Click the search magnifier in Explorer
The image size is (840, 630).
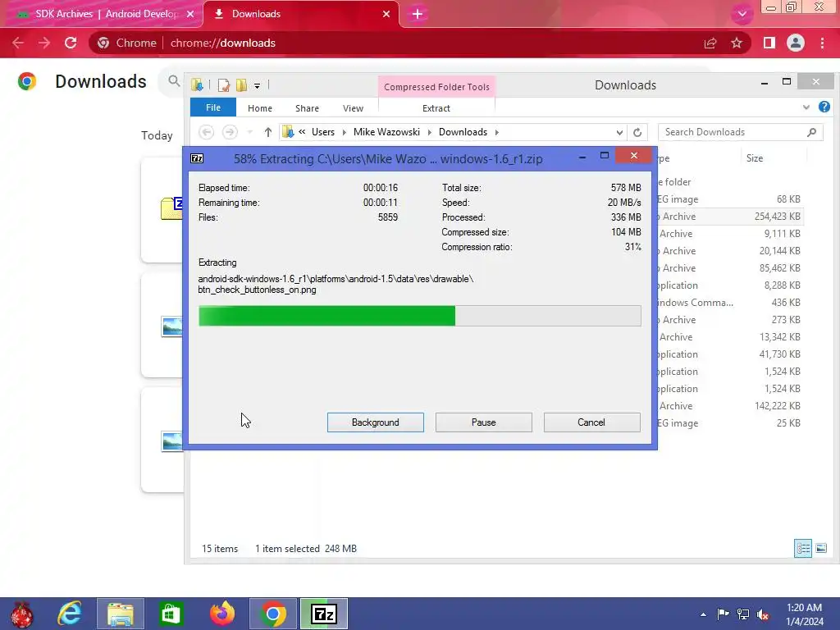811,132
